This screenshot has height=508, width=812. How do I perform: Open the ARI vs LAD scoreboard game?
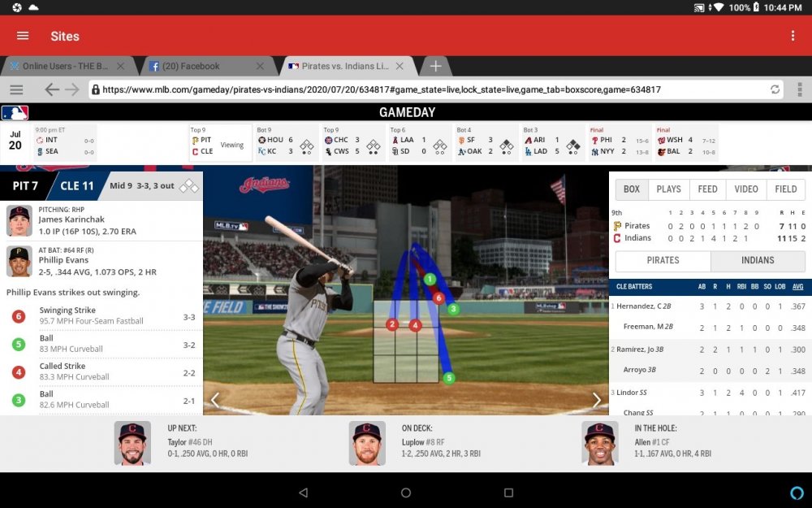(x=552, y=142)
